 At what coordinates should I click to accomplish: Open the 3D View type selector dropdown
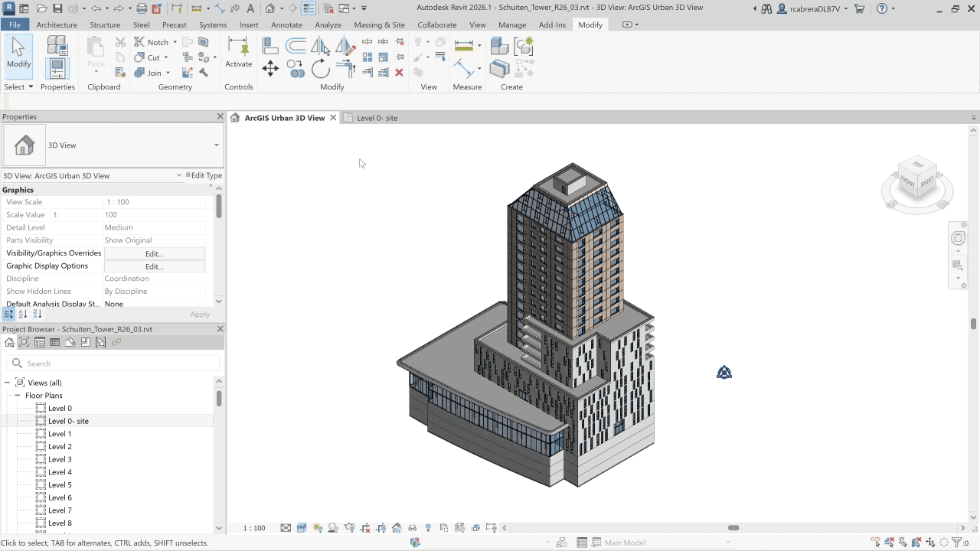pos(216,145)
